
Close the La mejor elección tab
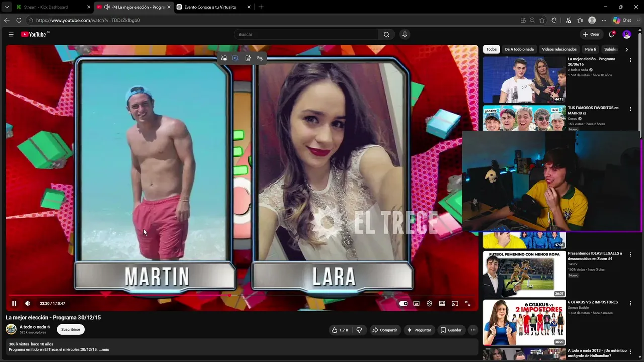[169, 7]
